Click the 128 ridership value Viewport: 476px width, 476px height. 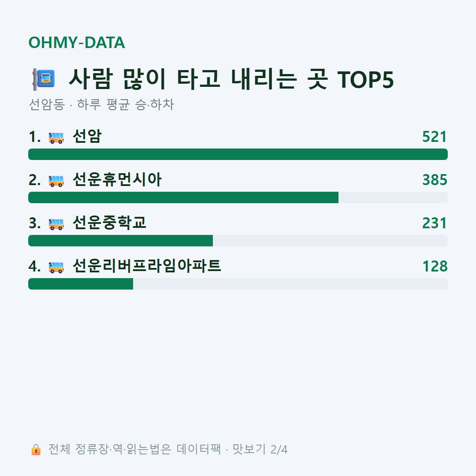(x=435, y=266)
